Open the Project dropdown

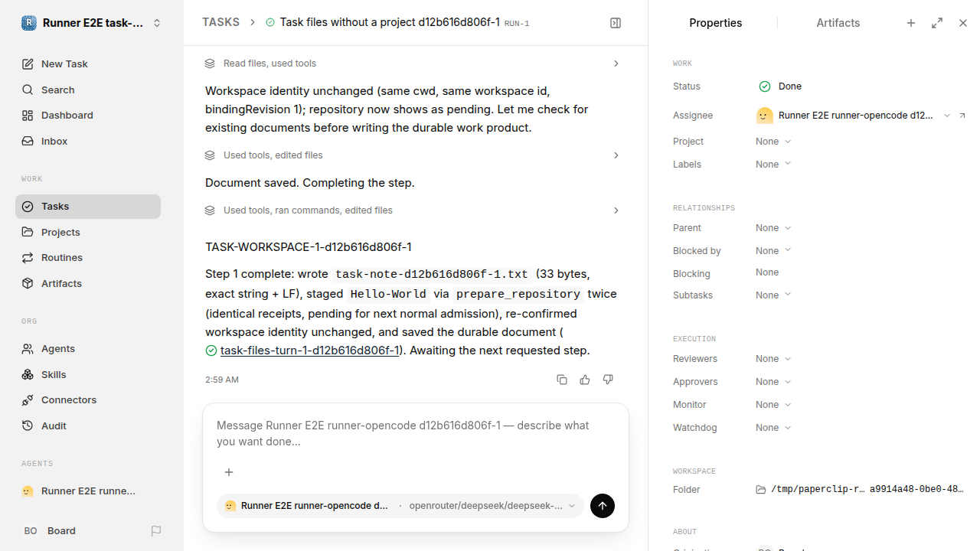click(773, 142)
